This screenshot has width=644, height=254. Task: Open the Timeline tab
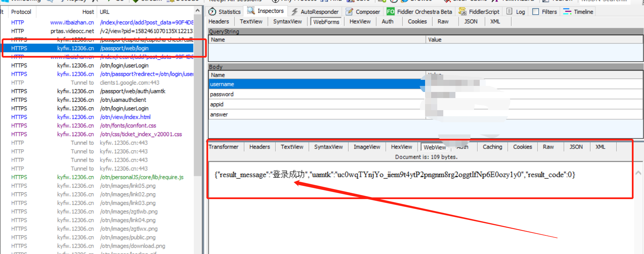pyautogui.click(x=578, y=12)
